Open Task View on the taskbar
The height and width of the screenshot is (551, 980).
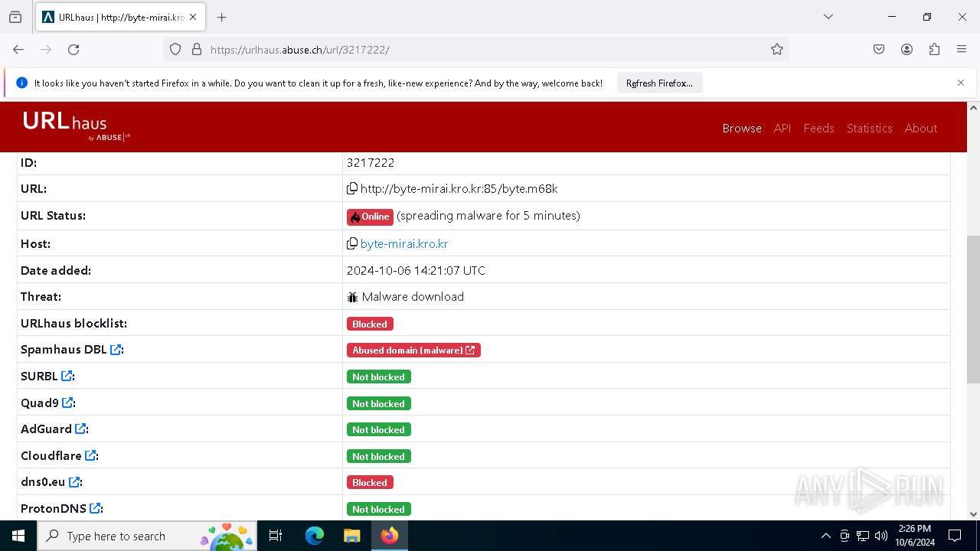[276, 536]
